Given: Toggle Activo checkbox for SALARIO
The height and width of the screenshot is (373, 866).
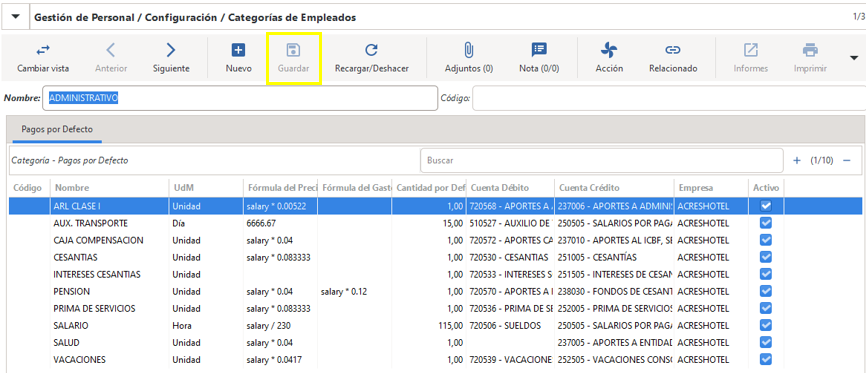Looking at the screenshot, I should tap(766, 325).
